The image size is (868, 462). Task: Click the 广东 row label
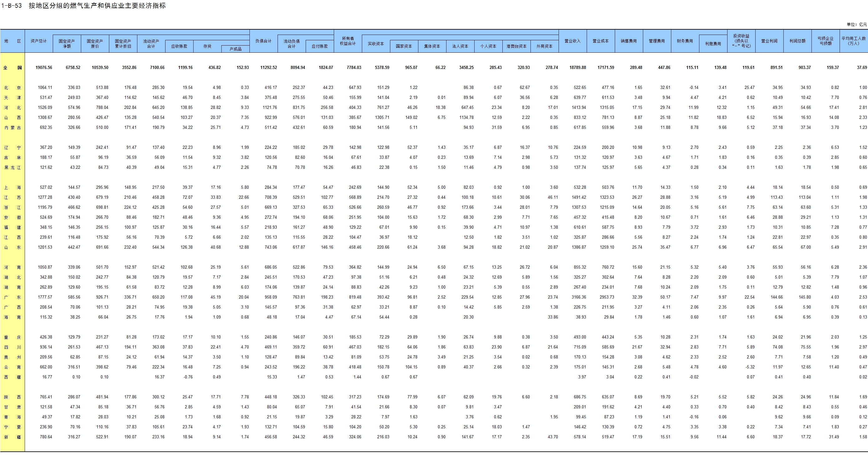coord(12,297)
